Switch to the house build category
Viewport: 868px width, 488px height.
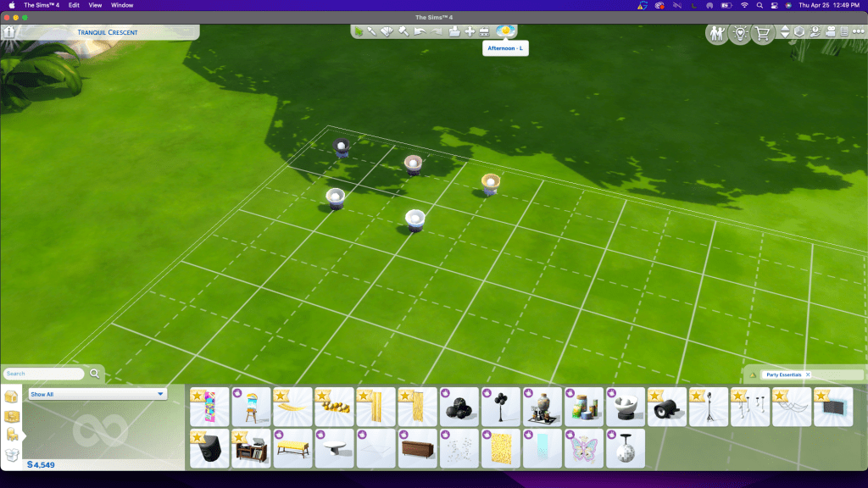coord(12,396)
